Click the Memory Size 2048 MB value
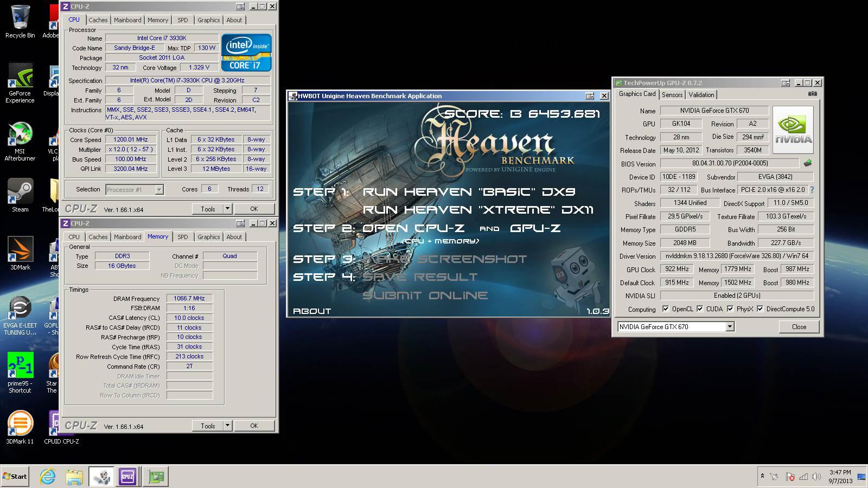Viewport: 868px width, 488px height. tap(685, 243)
